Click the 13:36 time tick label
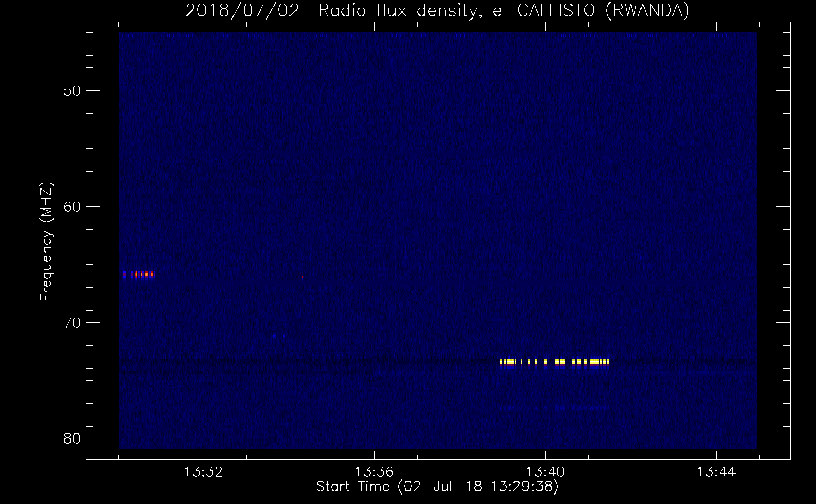 coord(375,472)
